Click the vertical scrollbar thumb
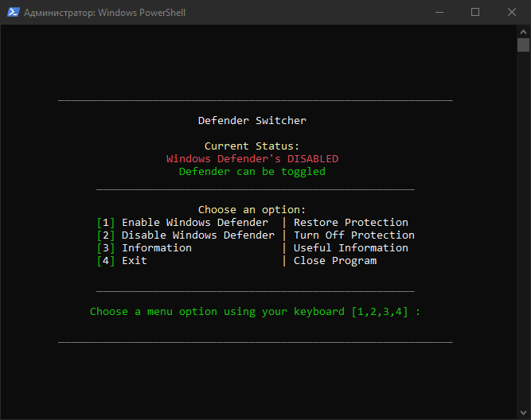 click(x=523, y=45)
